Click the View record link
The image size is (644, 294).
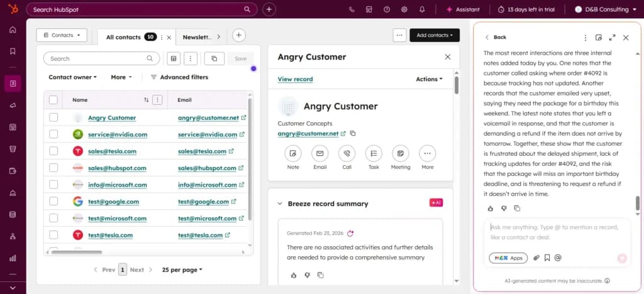click(x=296, y=79)
